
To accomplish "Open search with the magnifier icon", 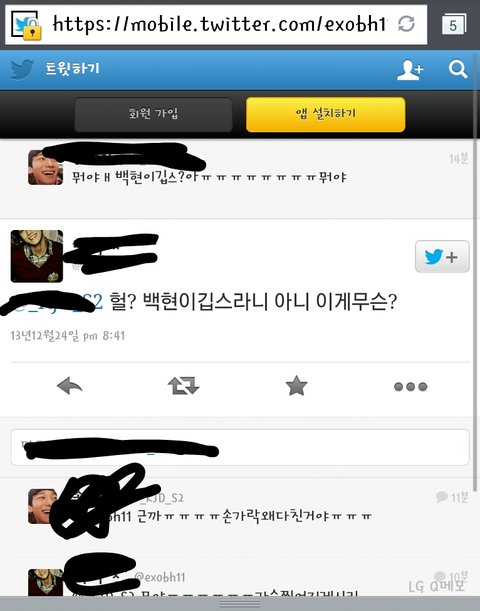I will click(458, 69).
